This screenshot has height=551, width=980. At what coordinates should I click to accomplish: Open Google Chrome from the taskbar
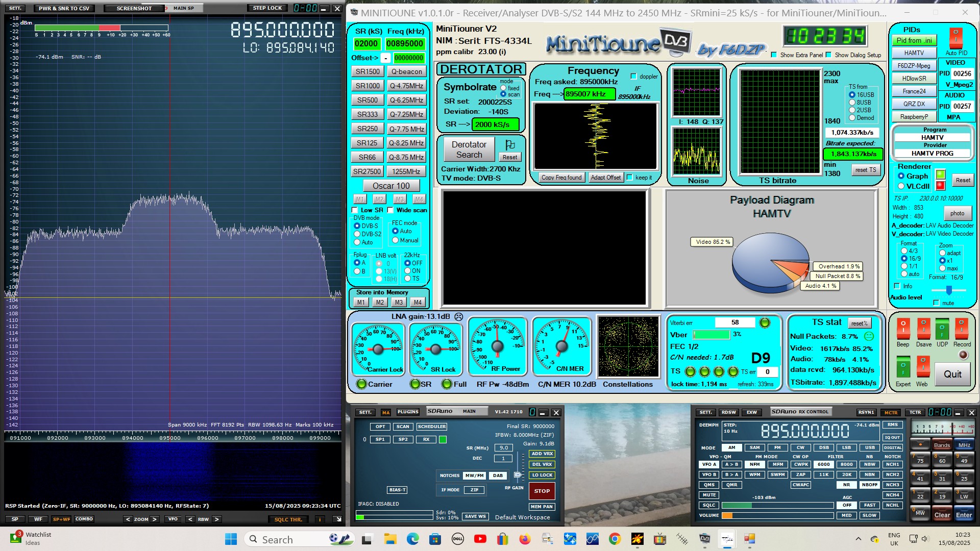coord(615,539)
